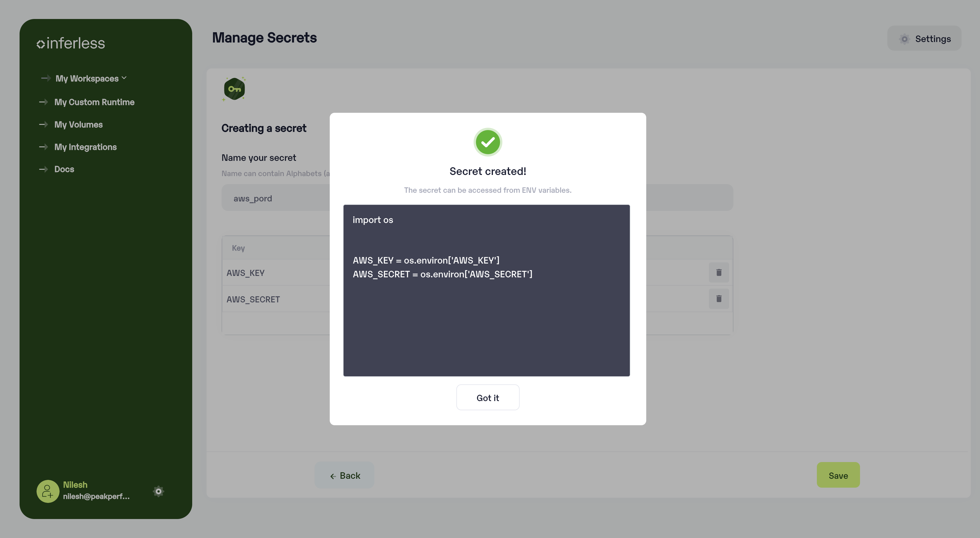Click the Inferless logo
The height and width of the screenshot is (538, 980).
70,43
